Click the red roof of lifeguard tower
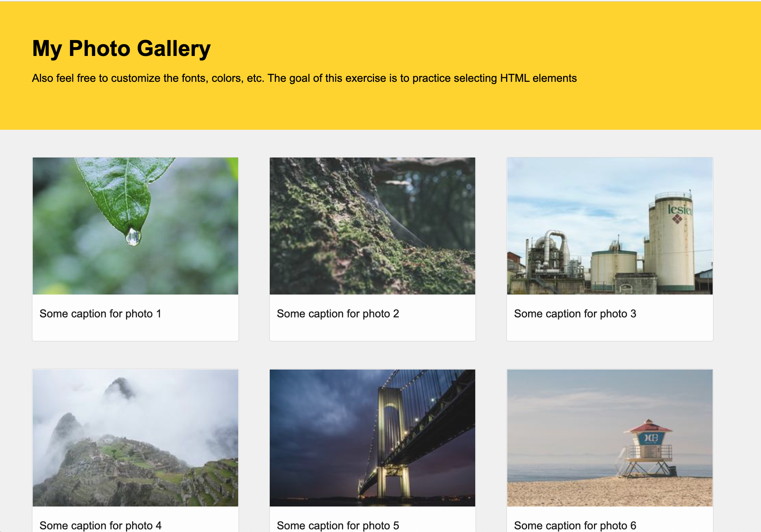Viewport: 761px width, 532px height. tap(649, 427)
